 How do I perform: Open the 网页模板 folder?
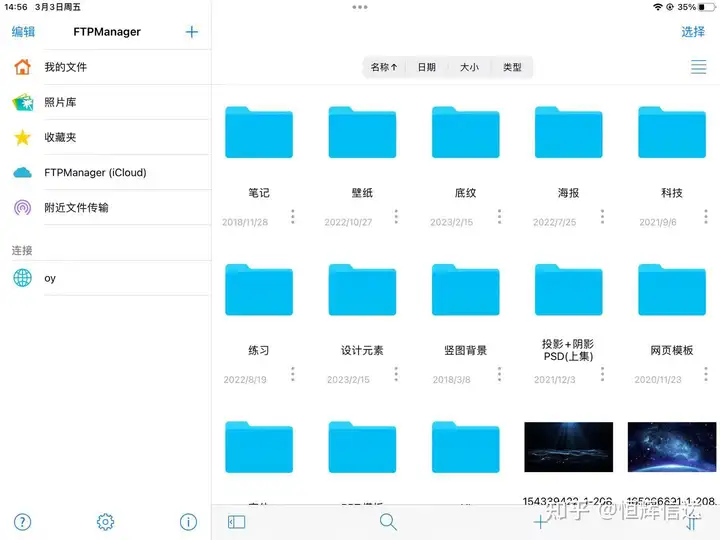672,290
